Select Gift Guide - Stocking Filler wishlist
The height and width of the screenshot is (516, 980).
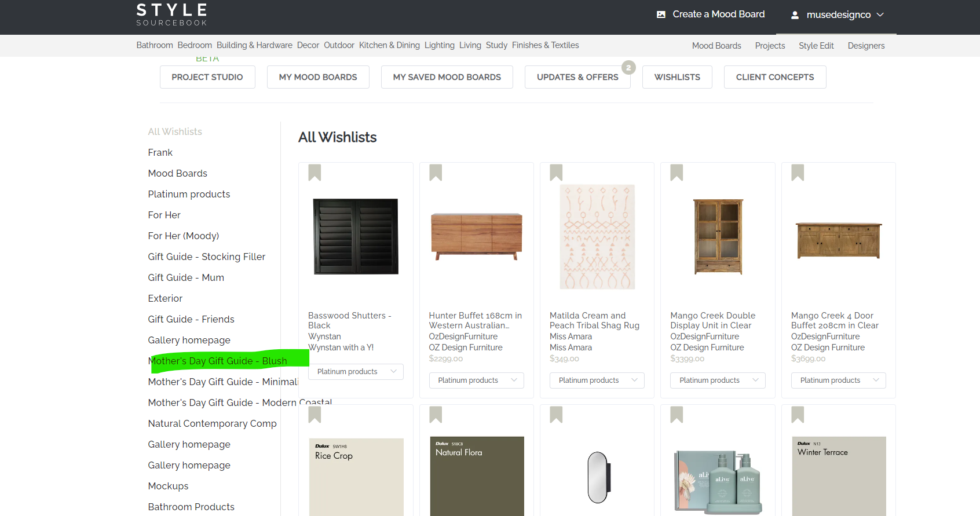(x=207, y=257)
